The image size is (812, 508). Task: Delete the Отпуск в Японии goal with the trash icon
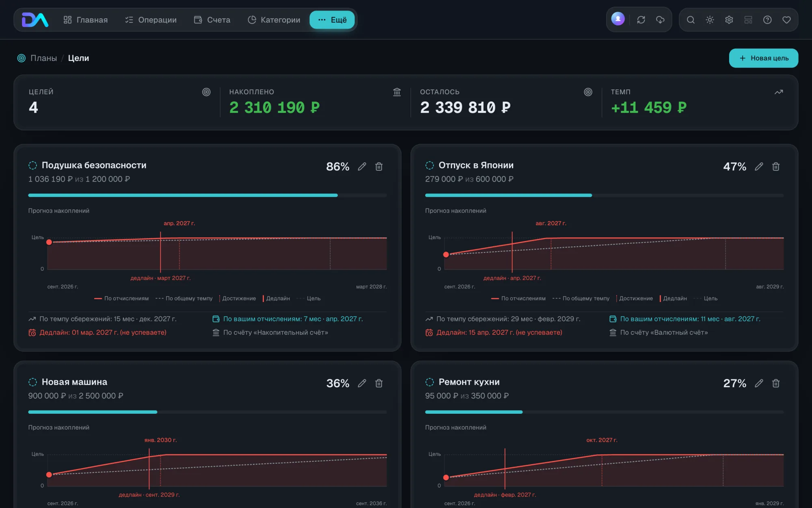[x=775, y=167]
